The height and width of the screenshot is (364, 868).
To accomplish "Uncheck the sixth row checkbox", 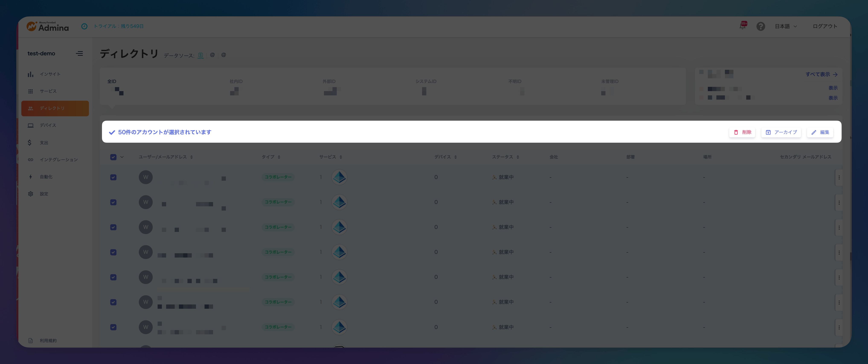I will pyautogui.click(x=113, y=302).
